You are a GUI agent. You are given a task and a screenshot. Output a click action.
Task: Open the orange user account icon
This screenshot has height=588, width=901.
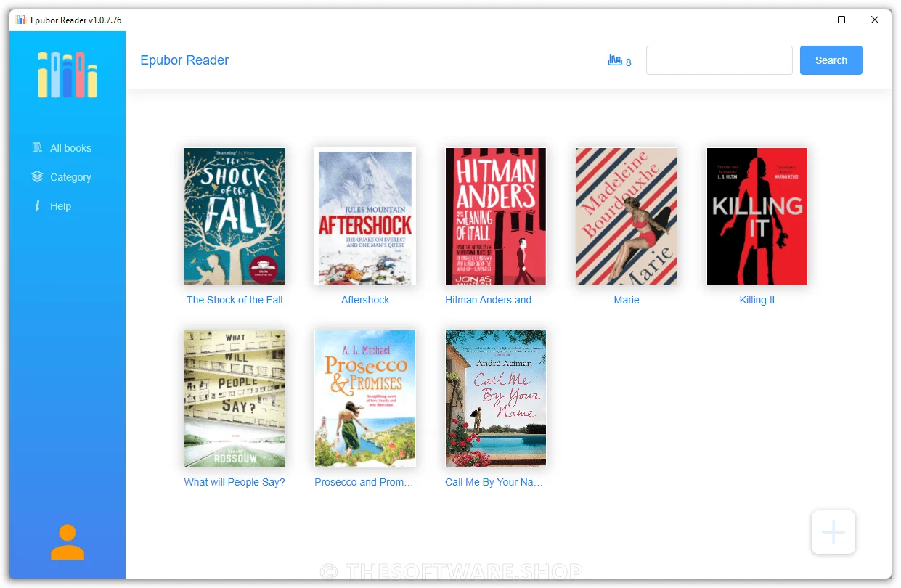pos(68,542)
